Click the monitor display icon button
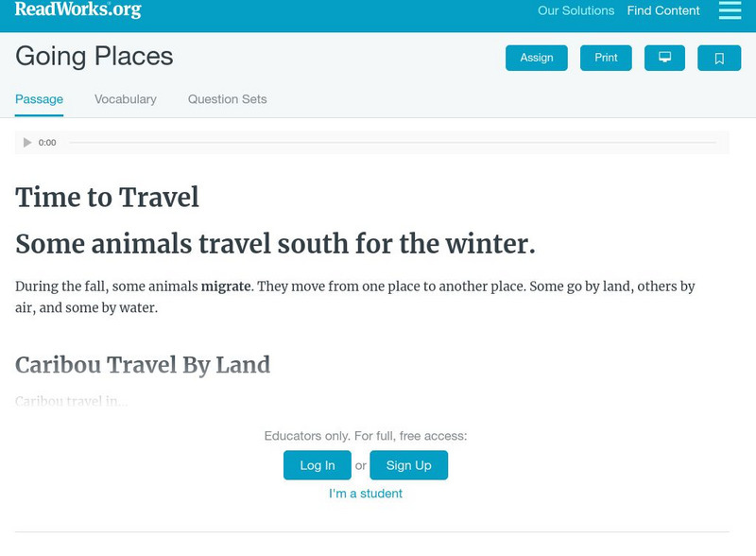The width and height of the screenshot is (756, 556). (664, 58)
